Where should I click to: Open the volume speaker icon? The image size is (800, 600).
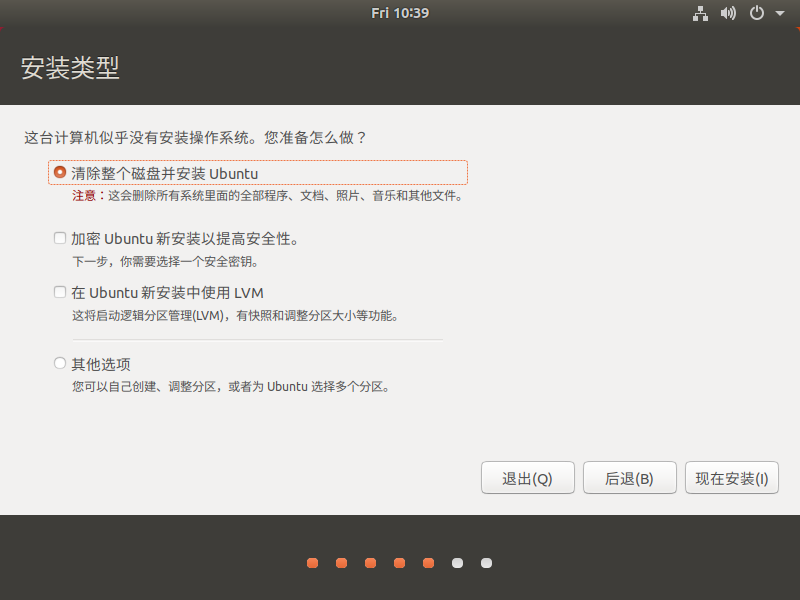728,13
